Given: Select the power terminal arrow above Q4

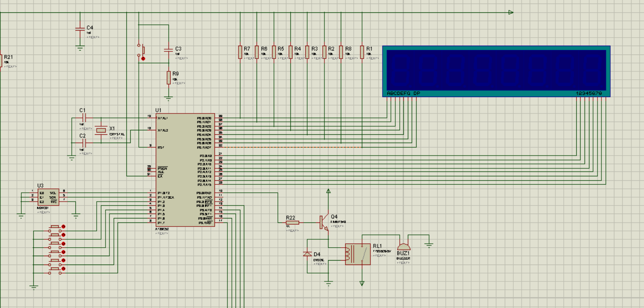Looking at the screenshot, I should [x=328, y=191].
